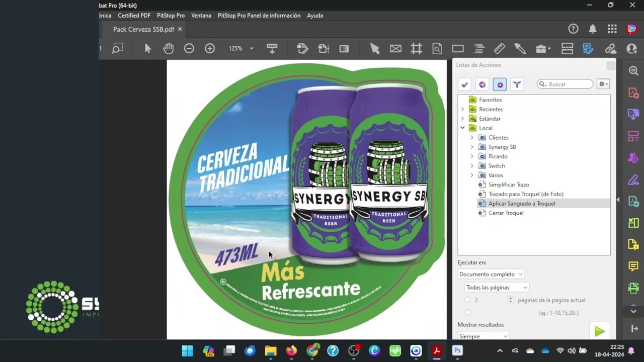644x362 pixels.
Task: Click the ruler measure tool
Action: click(499, 49)
